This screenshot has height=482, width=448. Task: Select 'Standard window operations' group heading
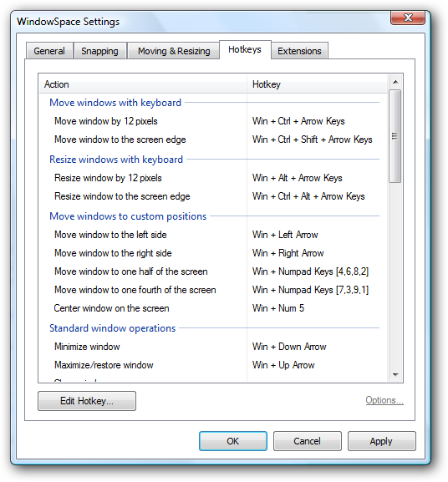[x=113, y=328]
